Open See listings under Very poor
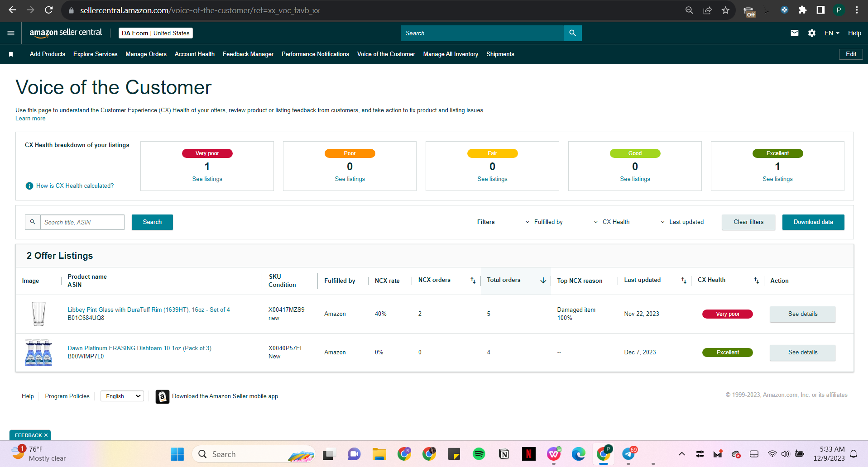 (207, 179)
